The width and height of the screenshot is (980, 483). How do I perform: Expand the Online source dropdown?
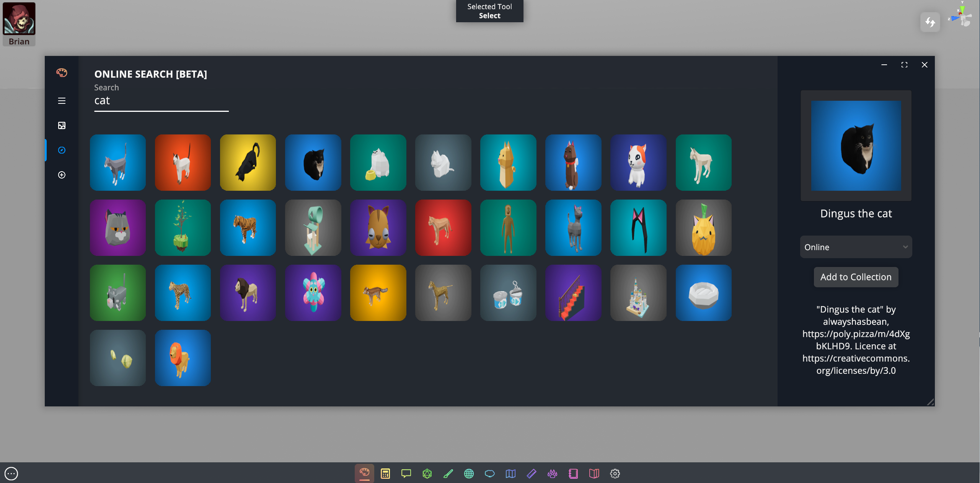click(856, 247)
